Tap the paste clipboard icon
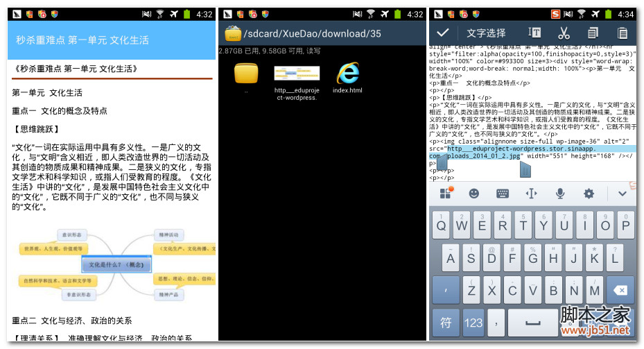This screenshot has width=644, height=349. (622, 33)
